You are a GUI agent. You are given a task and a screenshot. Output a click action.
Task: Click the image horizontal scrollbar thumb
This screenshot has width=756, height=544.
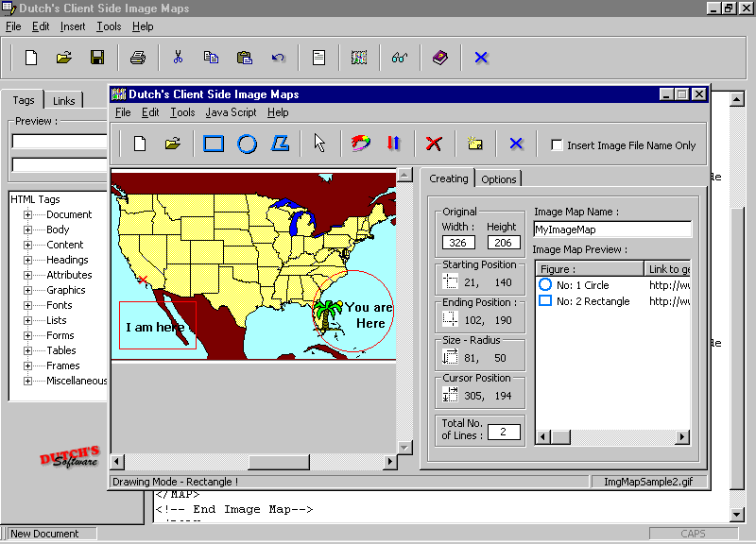pos(279,462)
